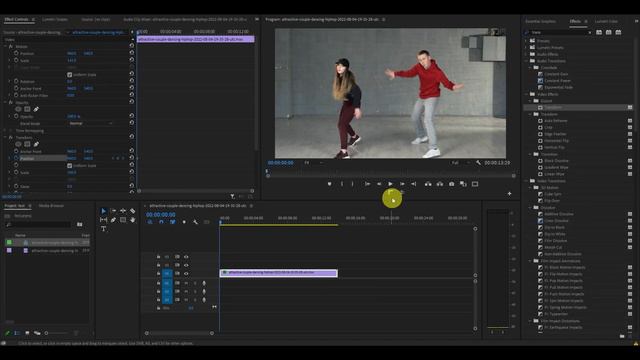Screen dimensions: 640x360
Task: Select the Hand tool
Action: (133, 220)
